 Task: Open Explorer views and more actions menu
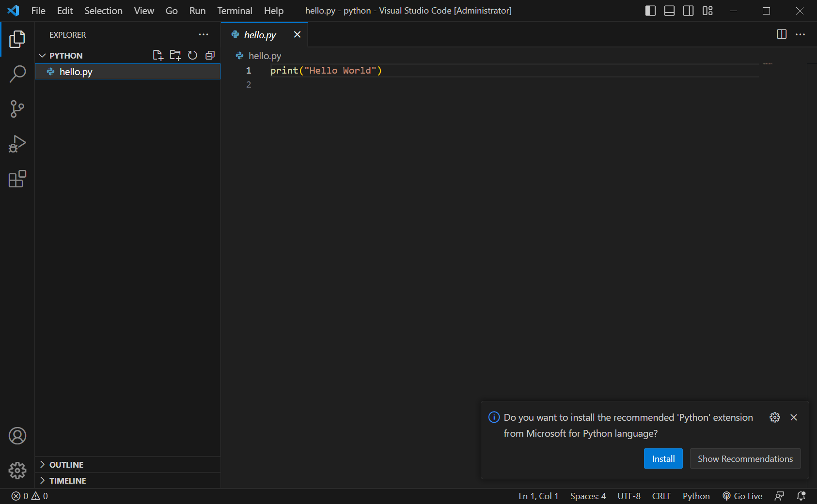(x=204, y=34)
